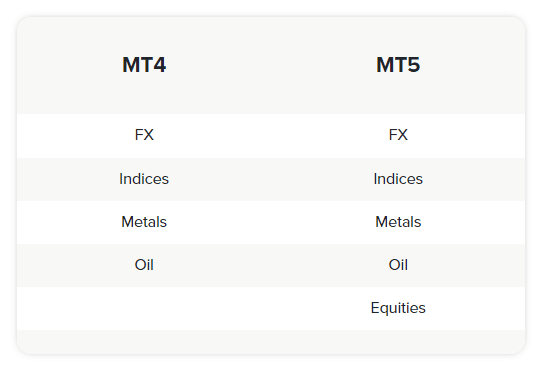The height and width of the screenshot is (381, 549).
Task: Click blank space between the two Indices cells
Action: 271,179
